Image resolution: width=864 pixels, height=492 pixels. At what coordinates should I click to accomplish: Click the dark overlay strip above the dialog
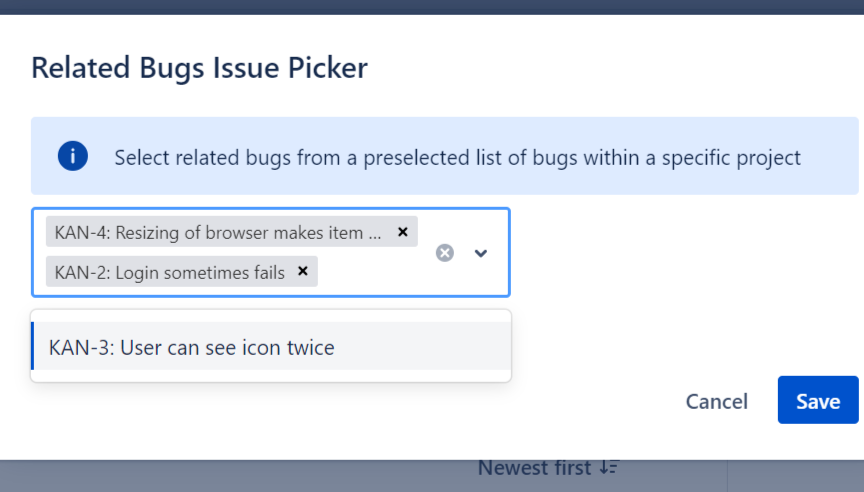(x=432, y=6)
